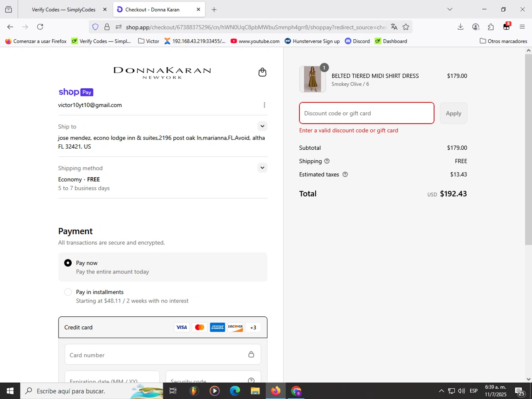Click the lock icon in Card number field

(x=251, y=354)
